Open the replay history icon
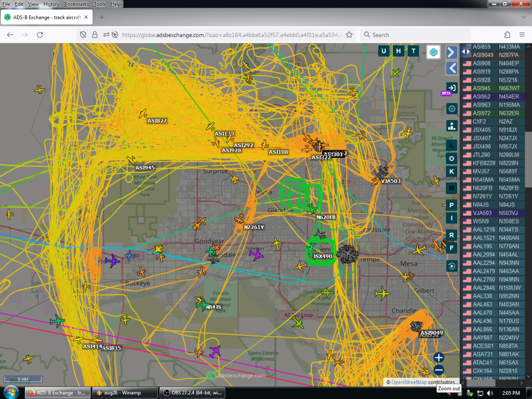 [451, 266]
